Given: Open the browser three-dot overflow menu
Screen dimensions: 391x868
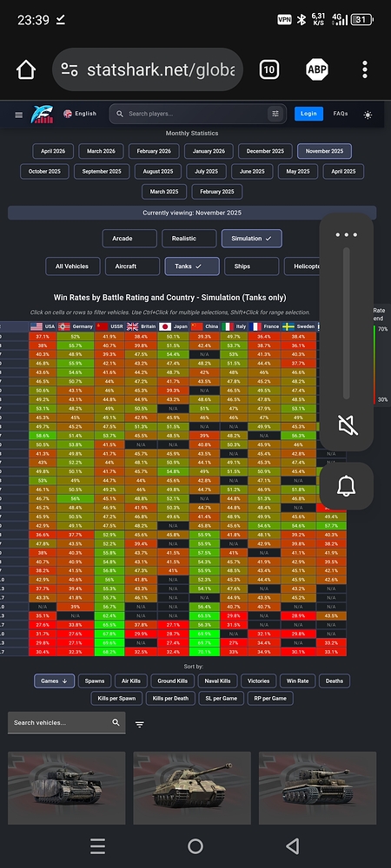Looking at the screenshot, I should tap(364, 69).
